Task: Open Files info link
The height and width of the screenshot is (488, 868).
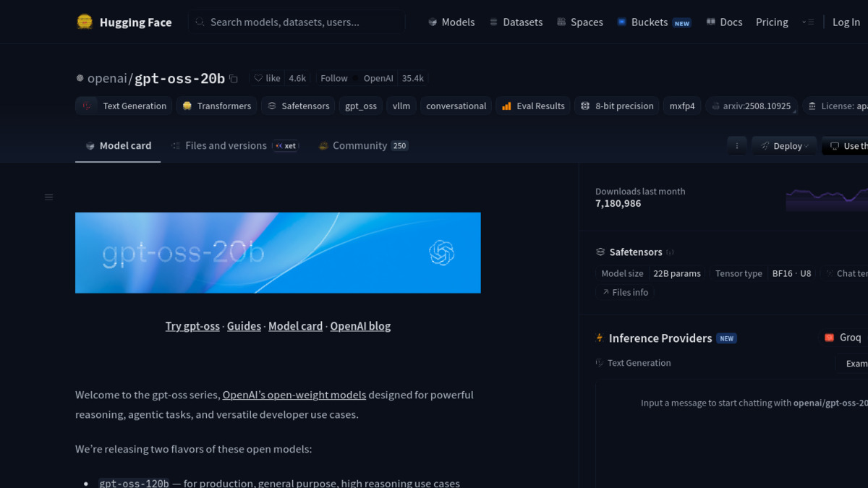Action: 625,292
